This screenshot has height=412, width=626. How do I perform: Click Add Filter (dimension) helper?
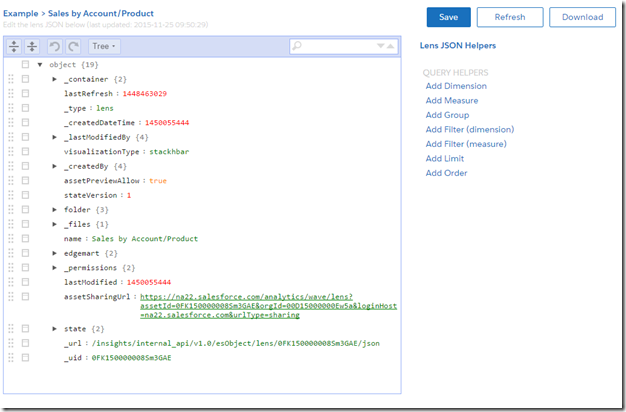[x=470, y=129]
